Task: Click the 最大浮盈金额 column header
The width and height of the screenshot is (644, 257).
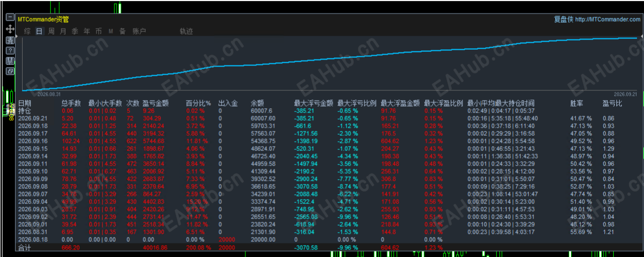Action: (400, 103)
